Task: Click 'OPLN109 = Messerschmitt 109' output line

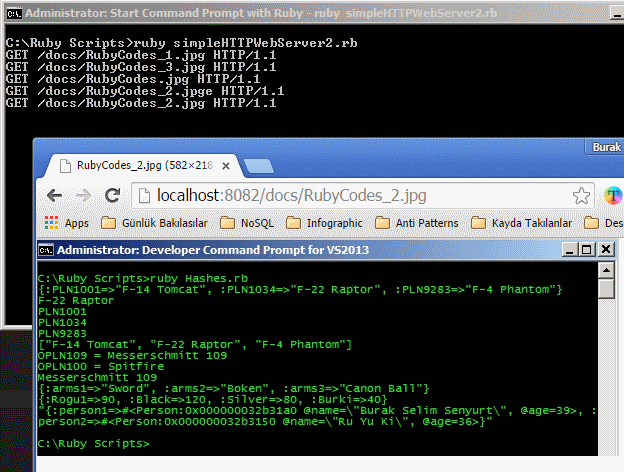Action: (x=132, y=355)
